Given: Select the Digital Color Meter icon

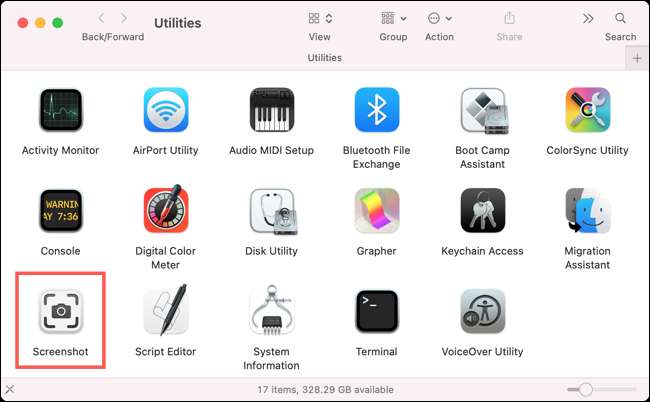Looking at the screenshot, I should pos(166,209).
